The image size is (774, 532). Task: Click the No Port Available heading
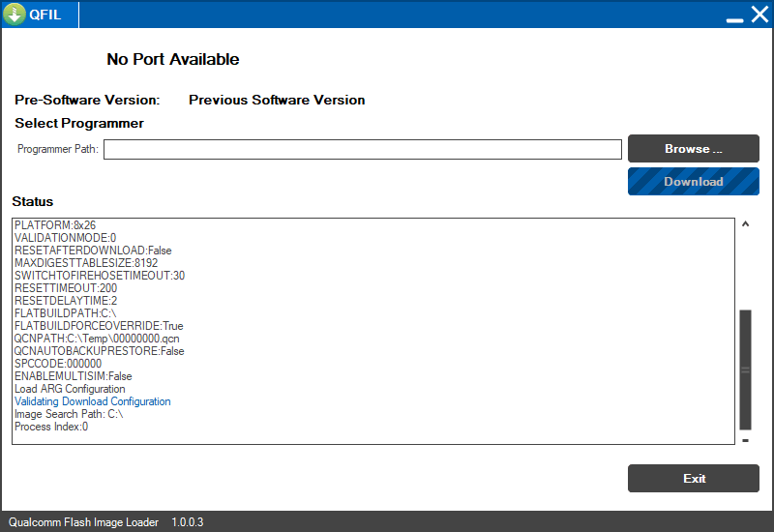(x=173, y=59)
